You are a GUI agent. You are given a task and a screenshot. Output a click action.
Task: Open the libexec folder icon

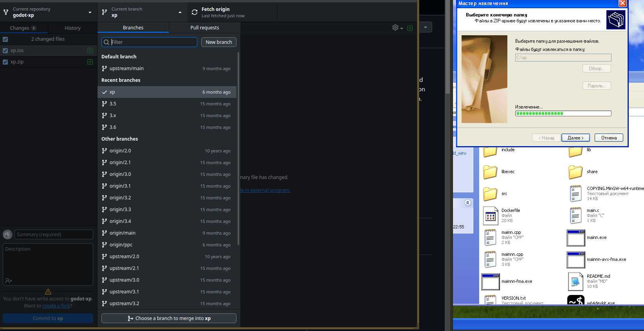pyautogui.click(x=490, y=172)
